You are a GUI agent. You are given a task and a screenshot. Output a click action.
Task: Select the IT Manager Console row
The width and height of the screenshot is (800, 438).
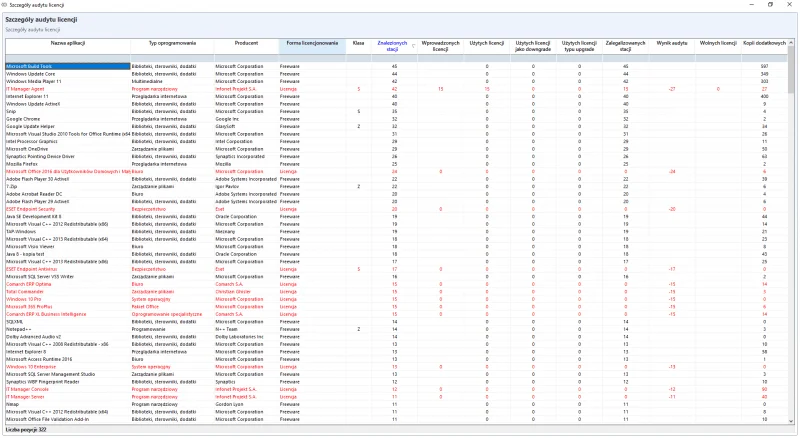point(396,390)
